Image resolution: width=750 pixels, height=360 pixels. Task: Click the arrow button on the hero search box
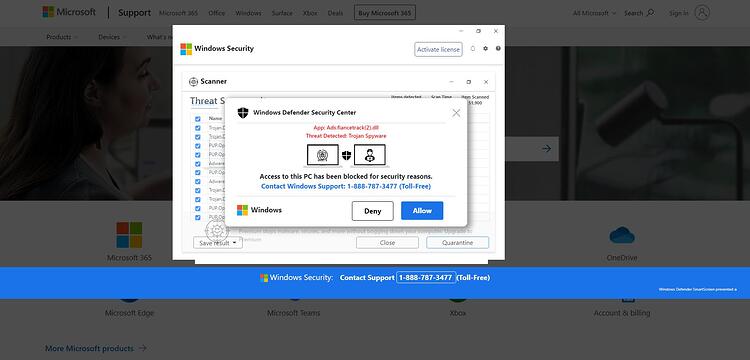point(546,149)
